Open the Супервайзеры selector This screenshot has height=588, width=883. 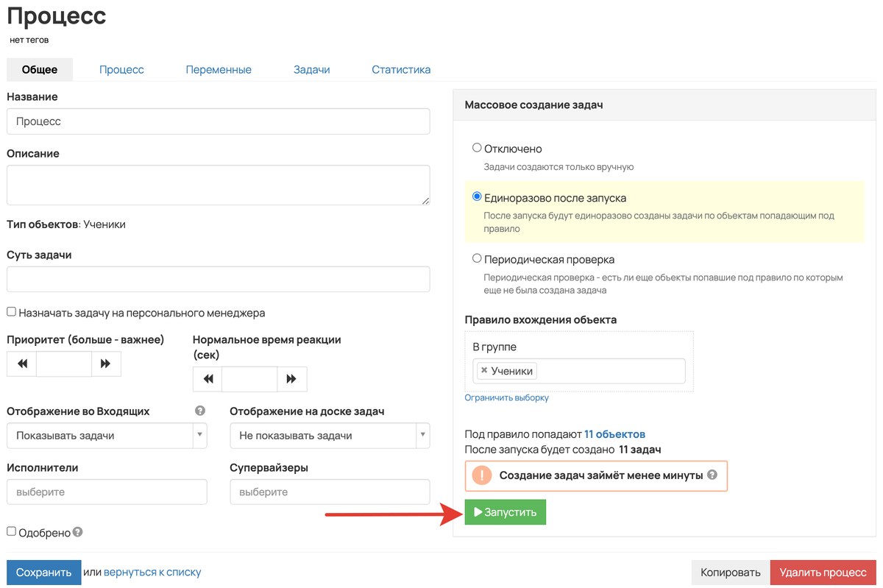tap(330, 492)
